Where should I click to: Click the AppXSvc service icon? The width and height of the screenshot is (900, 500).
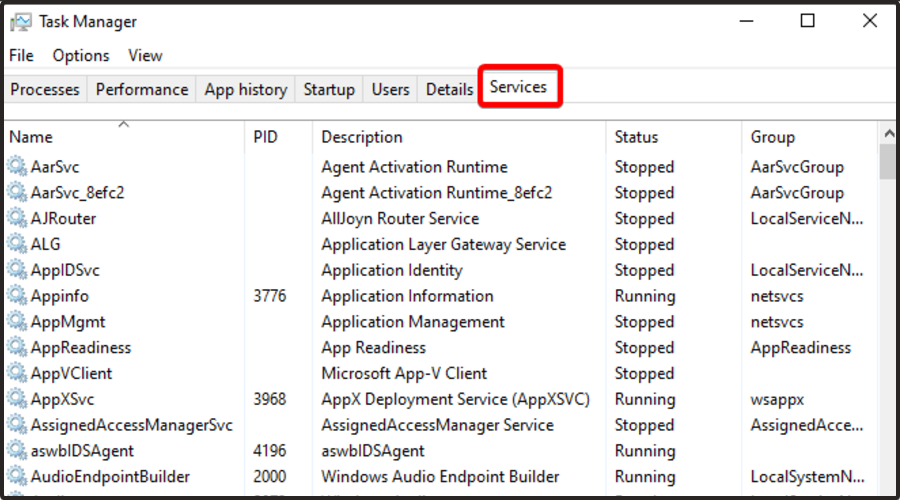click(17, 399)
